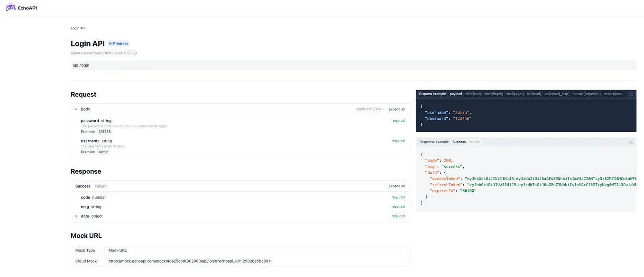Open the overflow menu for code language tabs
The height and width of the screenshot is (277, 644).
coord(625,94)
